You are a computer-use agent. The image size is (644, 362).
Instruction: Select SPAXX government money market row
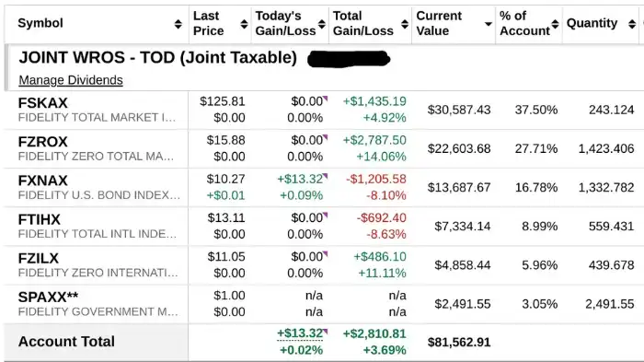pos(322,304)
